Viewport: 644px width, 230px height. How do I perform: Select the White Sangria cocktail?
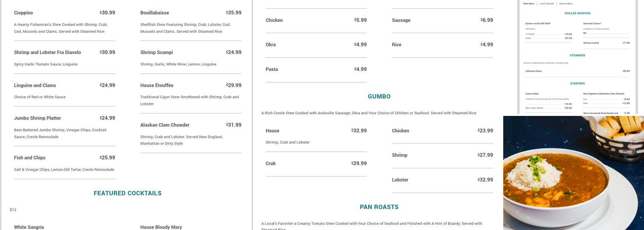click(29, 227)
